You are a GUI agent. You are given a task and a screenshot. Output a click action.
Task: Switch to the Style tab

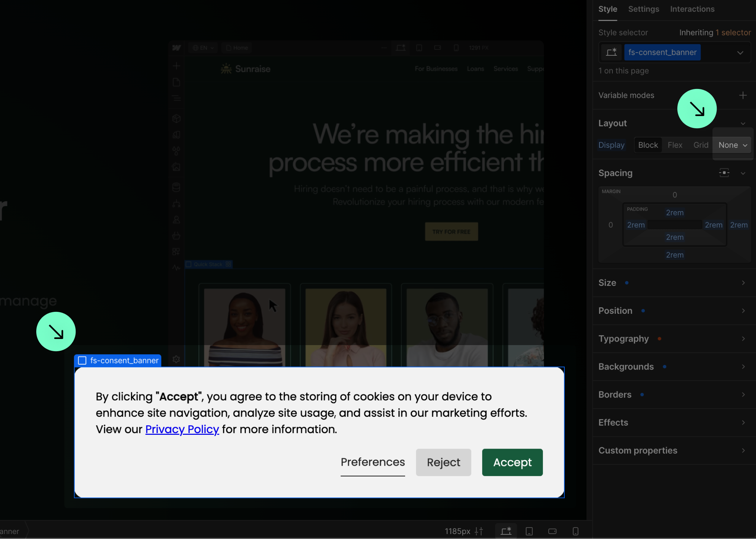607,9
